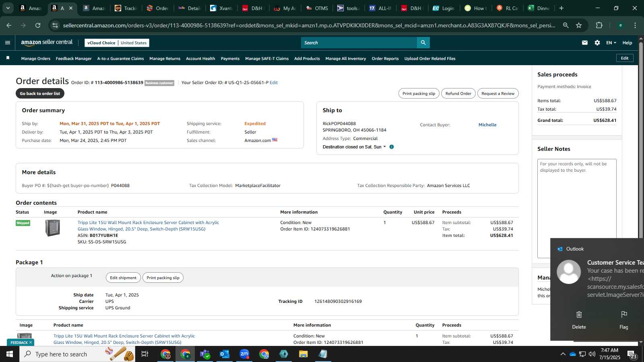
Task: Open Microsoft Teams from the taskbar
Action: (x=205, y=354)
